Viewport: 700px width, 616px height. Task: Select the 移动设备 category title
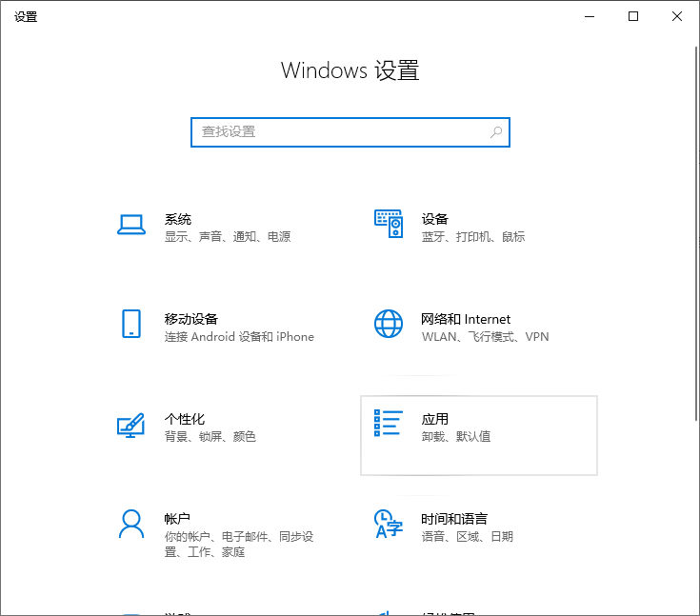(x=191, y=319)
